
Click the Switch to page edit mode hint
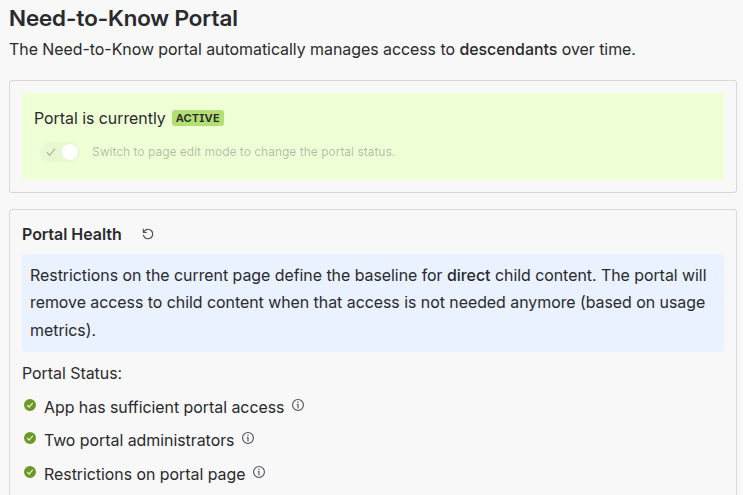tap(243, 152)
